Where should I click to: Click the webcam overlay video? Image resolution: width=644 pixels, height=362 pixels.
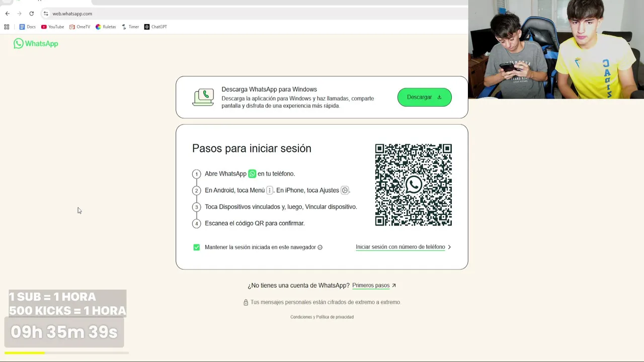[556, 49]
